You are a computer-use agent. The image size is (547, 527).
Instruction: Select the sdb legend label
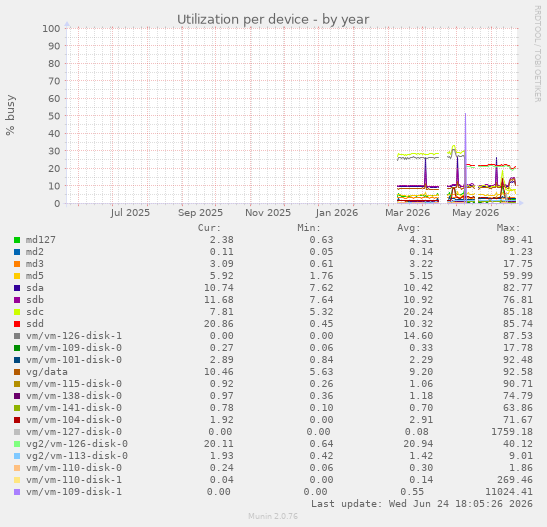(x=35, y=300)
